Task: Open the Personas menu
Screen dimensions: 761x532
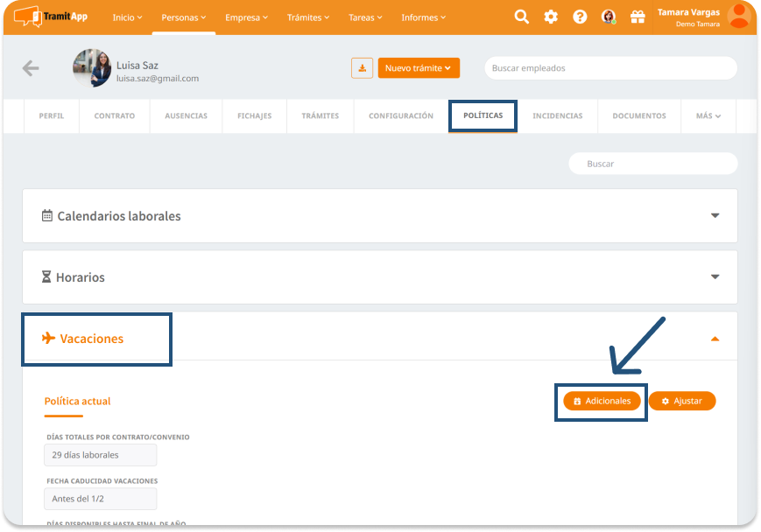Action: coord(184,17)
